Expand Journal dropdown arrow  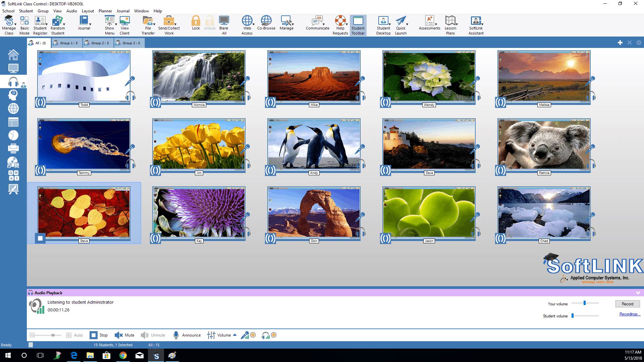click(90, 24)
